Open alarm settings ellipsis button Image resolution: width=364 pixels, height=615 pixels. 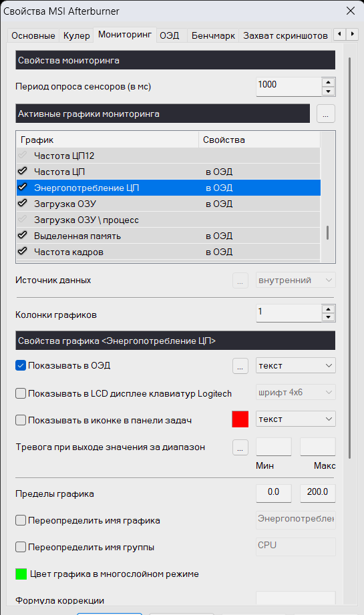pyautogui.click(x=240, y=447)
